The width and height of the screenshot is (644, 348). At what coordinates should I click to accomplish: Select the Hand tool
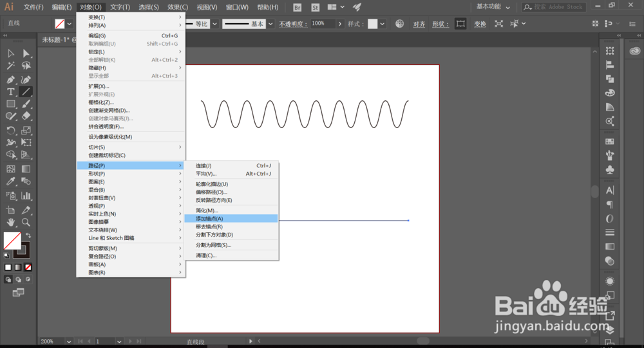coord(11,223)
